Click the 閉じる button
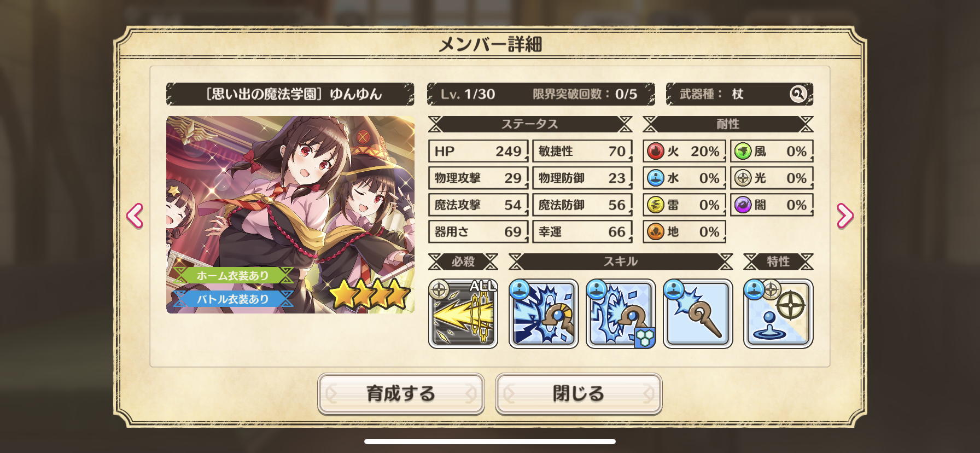Image resolution: width=980 pixels, height=453 pixels. coord(579,393)
